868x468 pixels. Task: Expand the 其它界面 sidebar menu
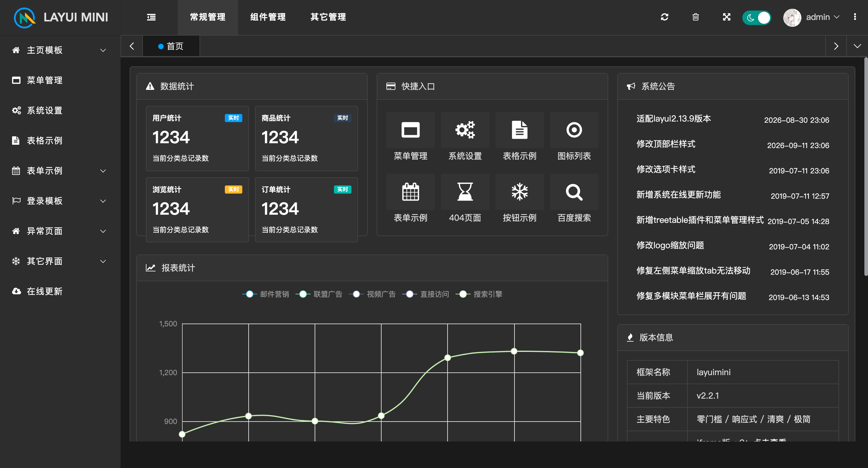[x=60, y=261]
